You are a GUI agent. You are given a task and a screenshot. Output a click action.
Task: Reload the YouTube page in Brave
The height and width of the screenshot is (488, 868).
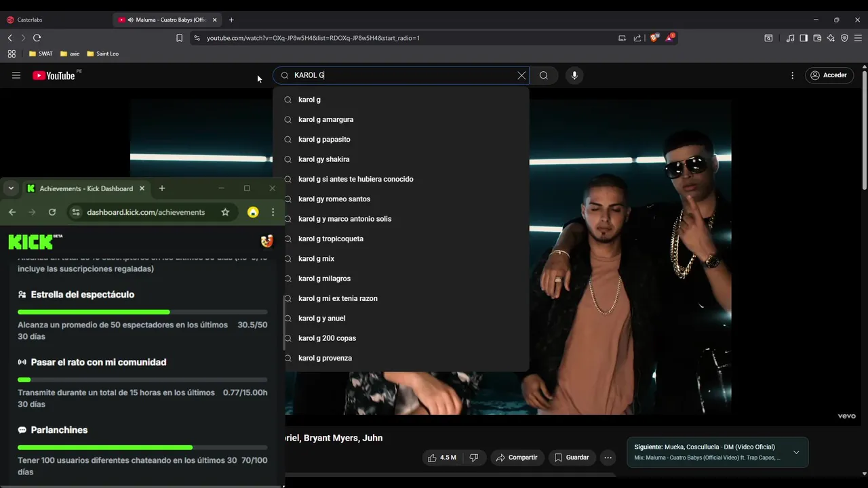(x=37, y=38)
